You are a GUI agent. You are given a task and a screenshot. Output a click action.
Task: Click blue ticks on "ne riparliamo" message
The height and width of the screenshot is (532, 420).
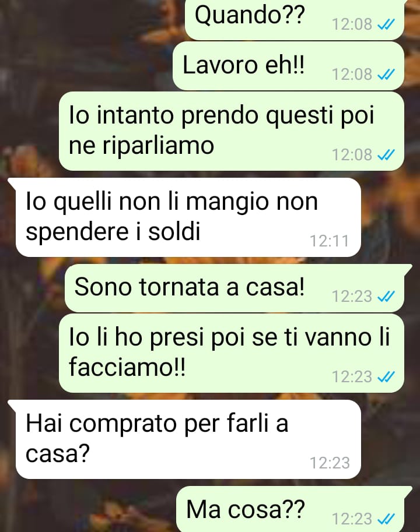pos(386,155)
